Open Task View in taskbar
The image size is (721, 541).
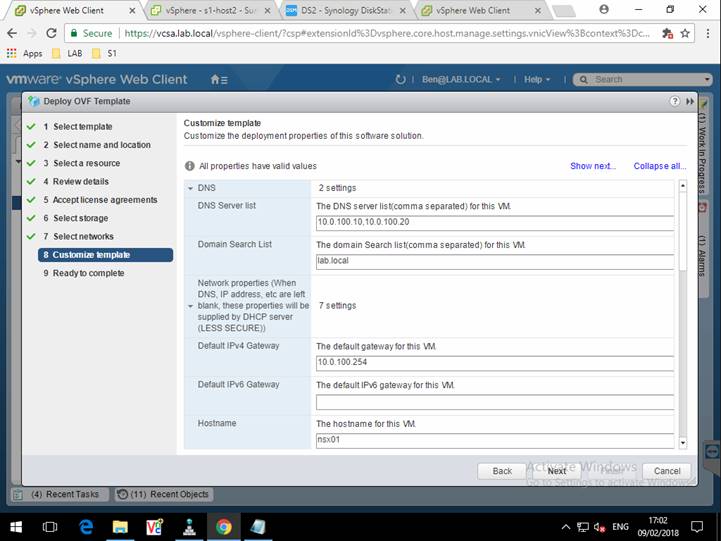pos(50,527)
